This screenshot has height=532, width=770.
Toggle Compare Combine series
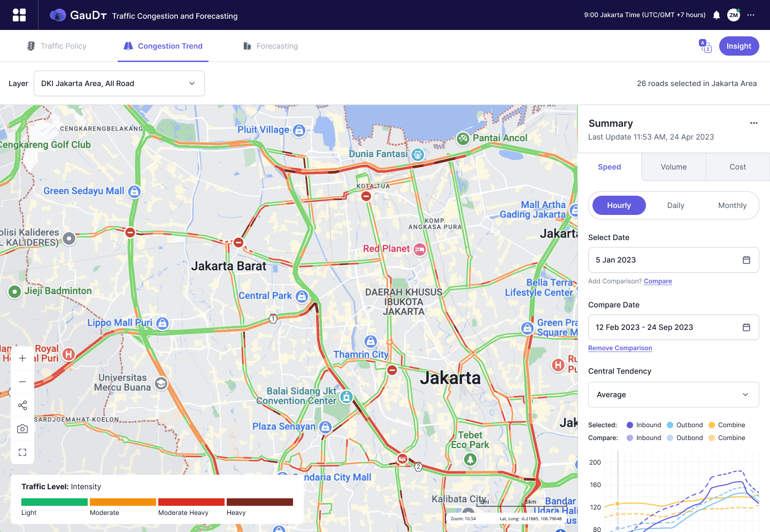click(727, 438)
